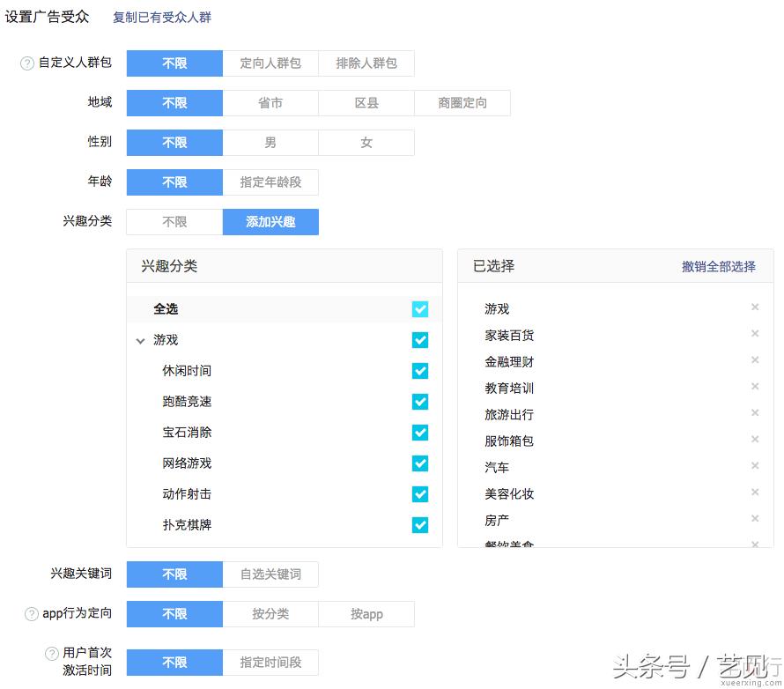Delete 服饰箱包 using its × icon

pyautogui.click(x=755, y=440)
